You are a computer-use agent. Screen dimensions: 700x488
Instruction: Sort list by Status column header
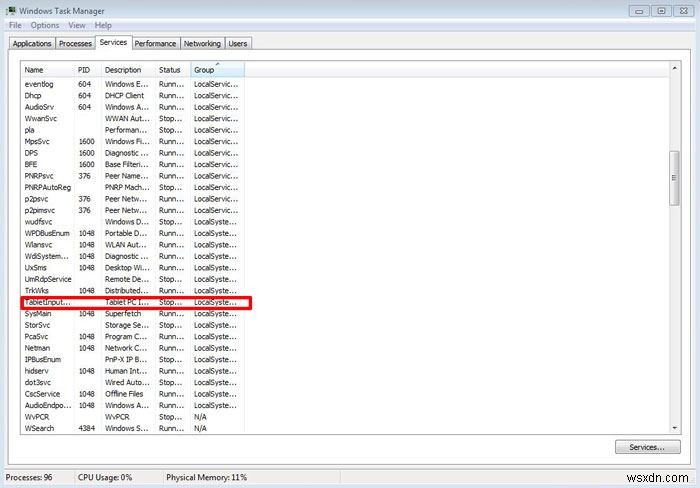[170, 70]
